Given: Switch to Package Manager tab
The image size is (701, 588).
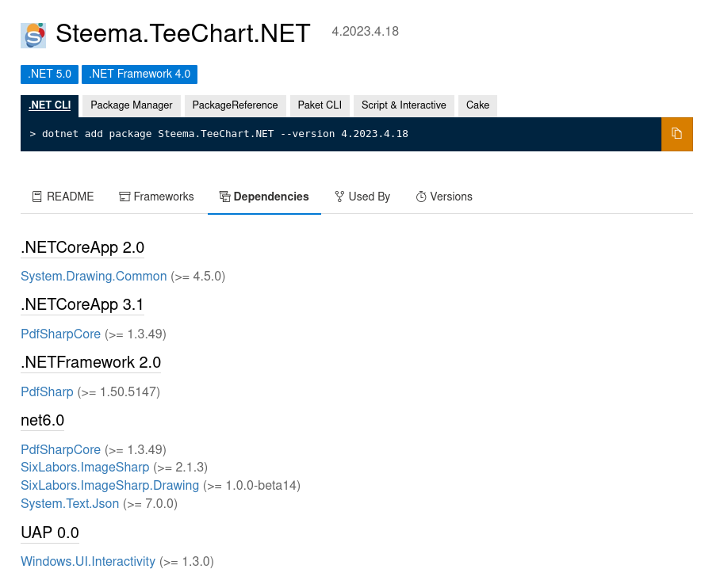Looking at the screenshot, I should click(132, 105).
